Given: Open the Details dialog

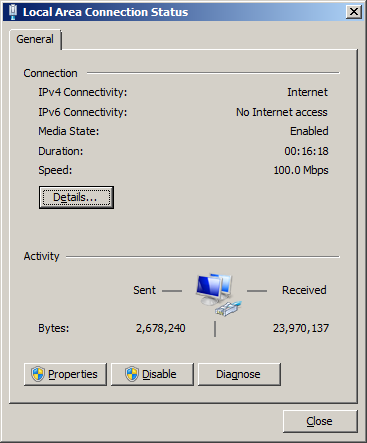Looking at the screenshot, I should (x=76, y=197).
